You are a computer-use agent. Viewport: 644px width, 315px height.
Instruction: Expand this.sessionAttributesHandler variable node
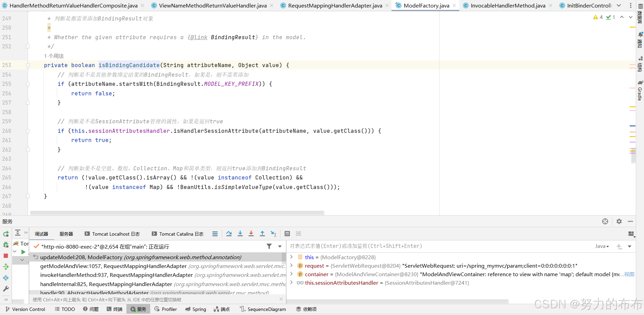pyautogui.click(x=291, y=282)
